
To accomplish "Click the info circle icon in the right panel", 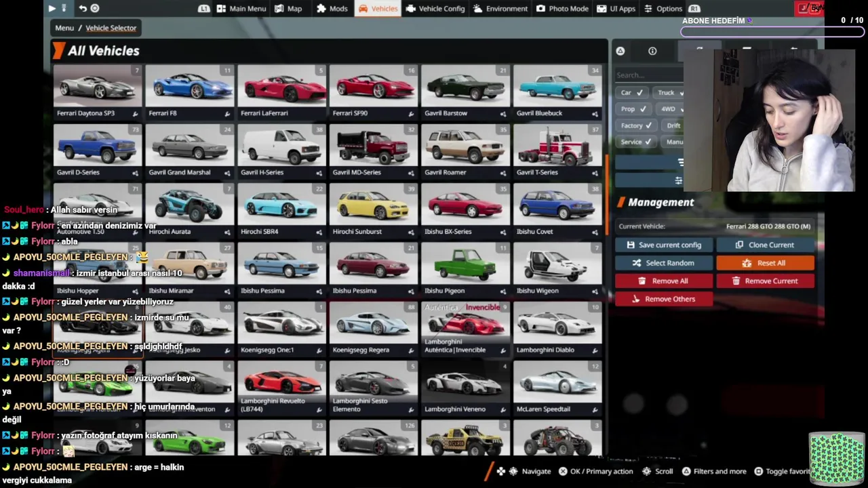I will [652, 51].
